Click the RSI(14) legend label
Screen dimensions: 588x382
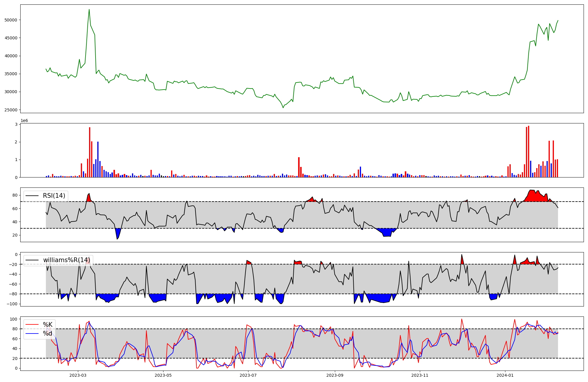54,196
